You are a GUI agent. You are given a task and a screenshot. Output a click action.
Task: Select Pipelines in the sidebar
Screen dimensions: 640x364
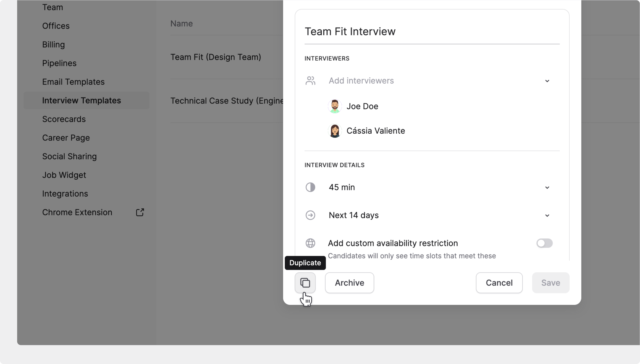59,63
